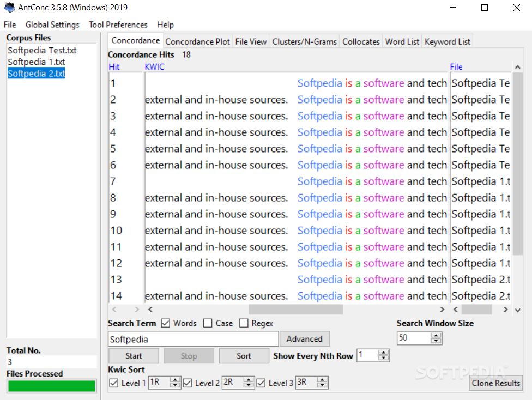The width and height of the screenshot is (532, 400).
Task: Click the File column header
Action: coord(456,67)
